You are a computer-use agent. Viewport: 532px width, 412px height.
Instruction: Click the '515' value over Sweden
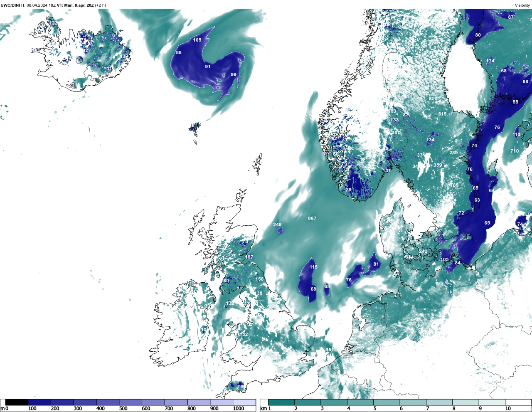click(x=442, y=114)
